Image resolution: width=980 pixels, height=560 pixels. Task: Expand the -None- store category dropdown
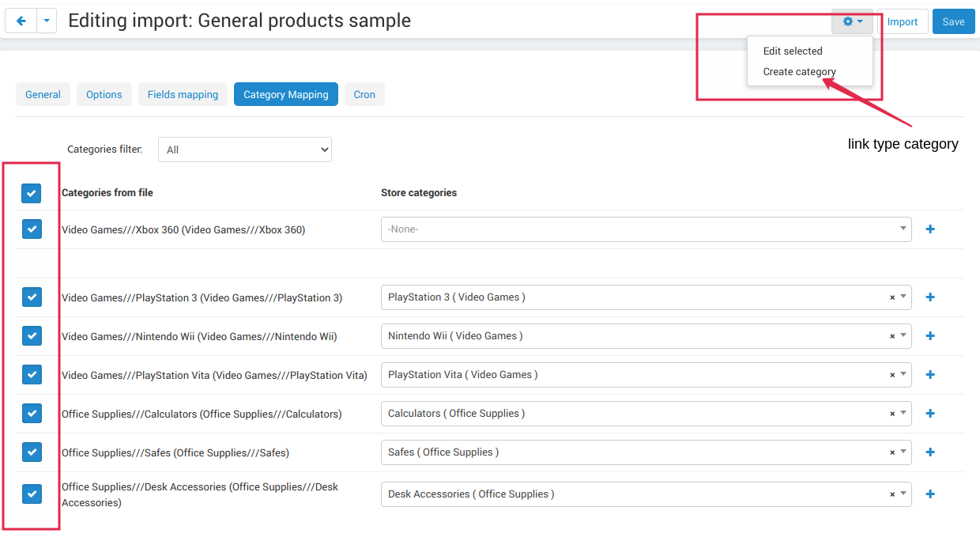(646, 229)
